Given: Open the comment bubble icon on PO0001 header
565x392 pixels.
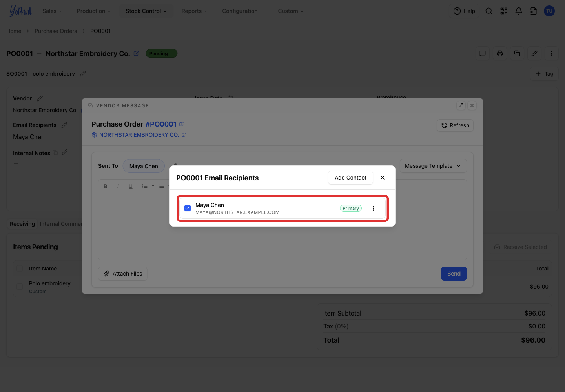Looking at the screenshot, I should tap(483, 53).
